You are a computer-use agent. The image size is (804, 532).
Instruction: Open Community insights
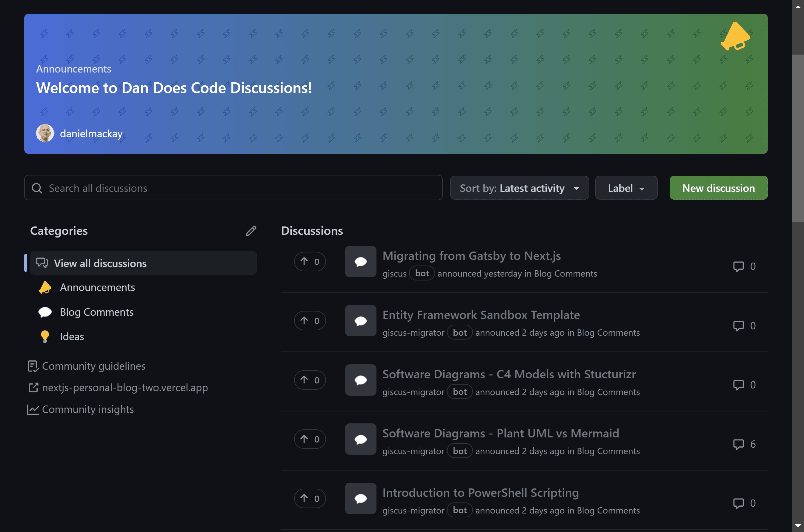point(88,410)
